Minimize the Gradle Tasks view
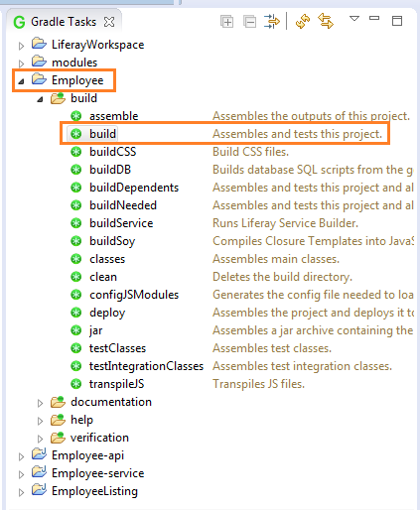 pos(374,18)
